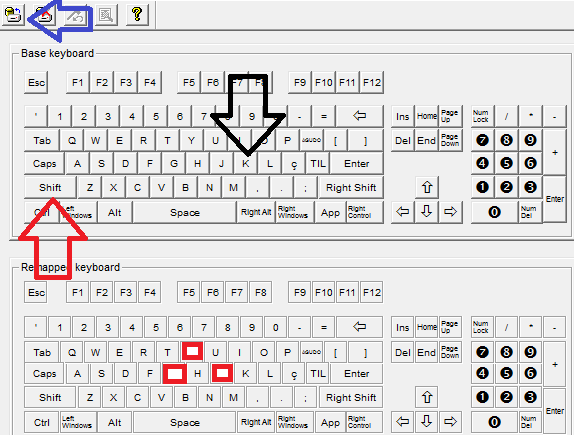Choose the Caps key on Base keyboard
574x435 pixels.
tap(44, 164)
